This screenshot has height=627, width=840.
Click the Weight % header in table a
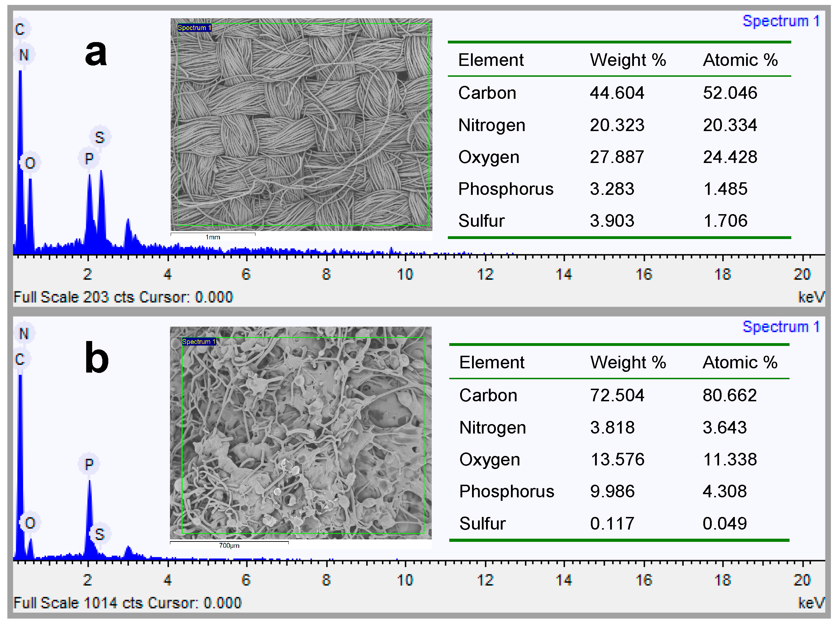[x=628, y=60]
